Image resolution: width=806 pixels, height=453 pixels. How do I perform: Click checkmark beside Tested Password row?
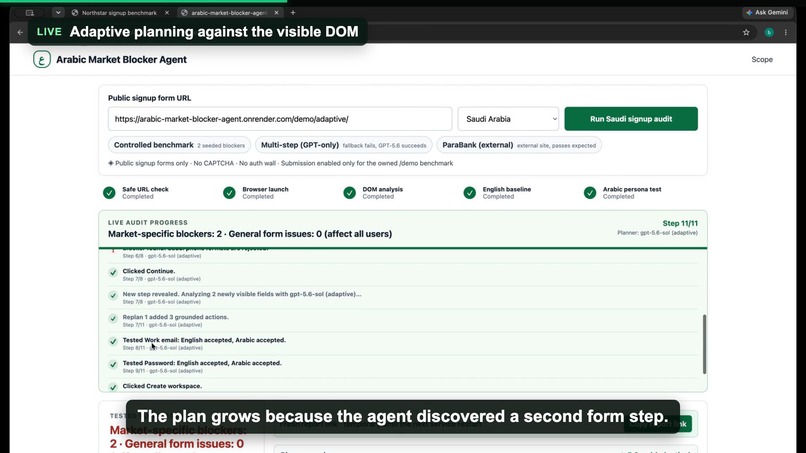[x=113, y=365]
